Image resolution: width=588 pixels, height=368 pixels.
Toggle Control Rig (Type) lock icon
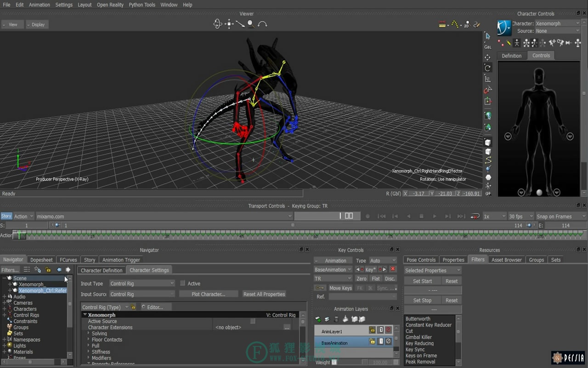coord(134,307)
